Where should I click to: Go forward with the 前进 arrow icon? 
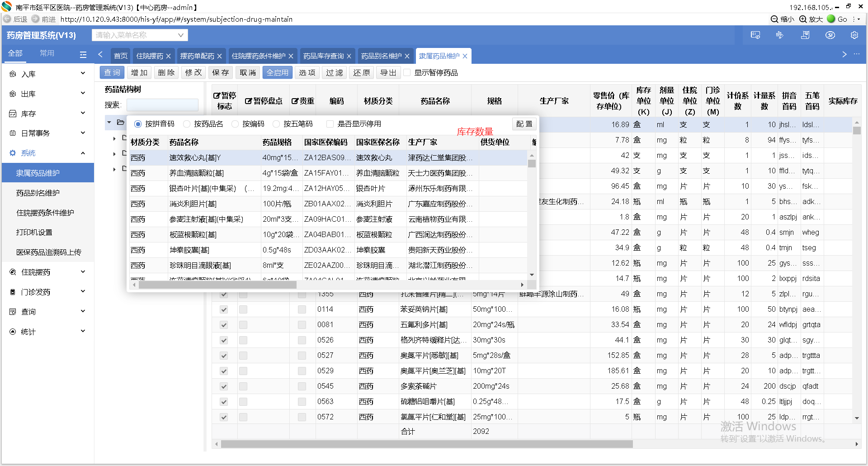click(x=35, y=19)
